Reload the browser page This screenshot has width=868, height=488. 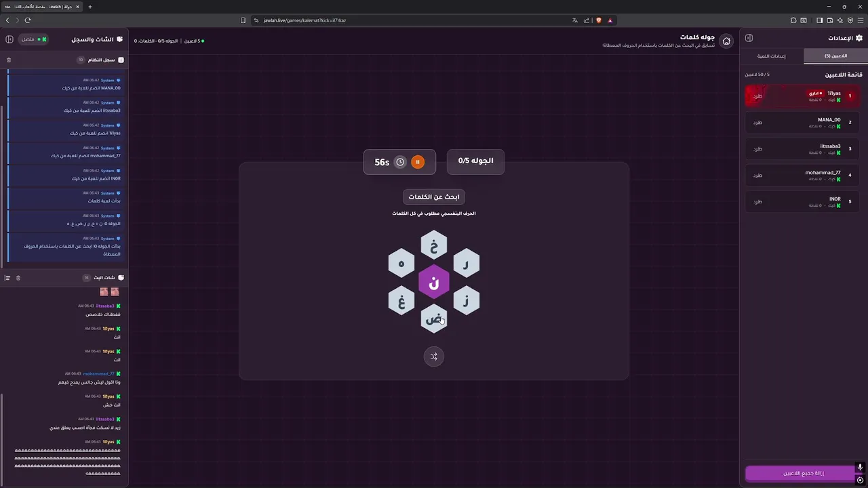(x=28, y=20)
